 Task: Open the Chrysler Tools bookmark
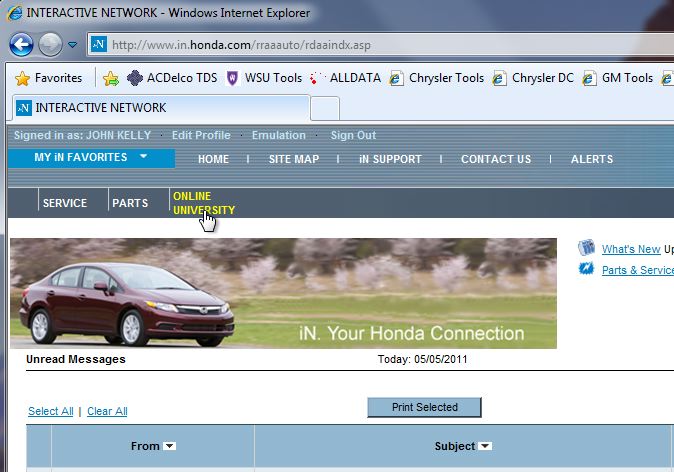click(x=437, y=78)
